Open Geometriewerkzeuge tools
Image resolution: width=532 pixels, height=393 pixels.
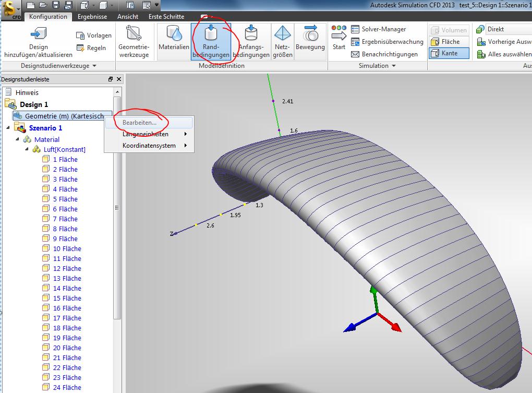point(134,42)
